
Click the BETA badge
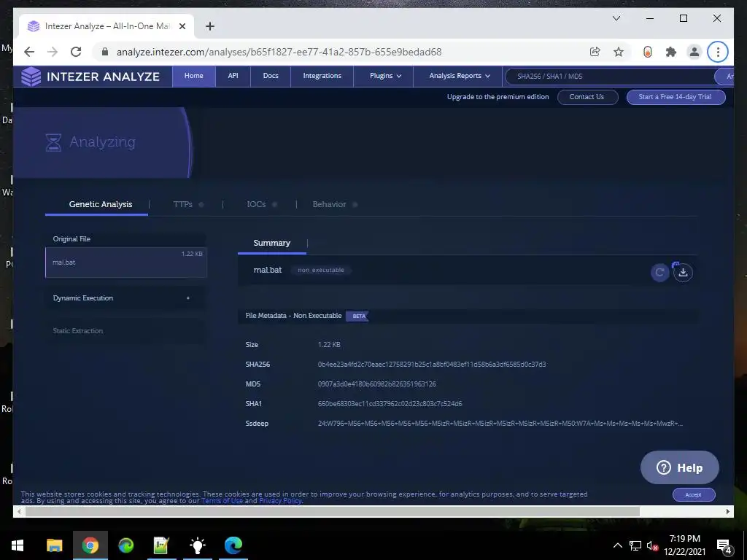coord(358,316)
